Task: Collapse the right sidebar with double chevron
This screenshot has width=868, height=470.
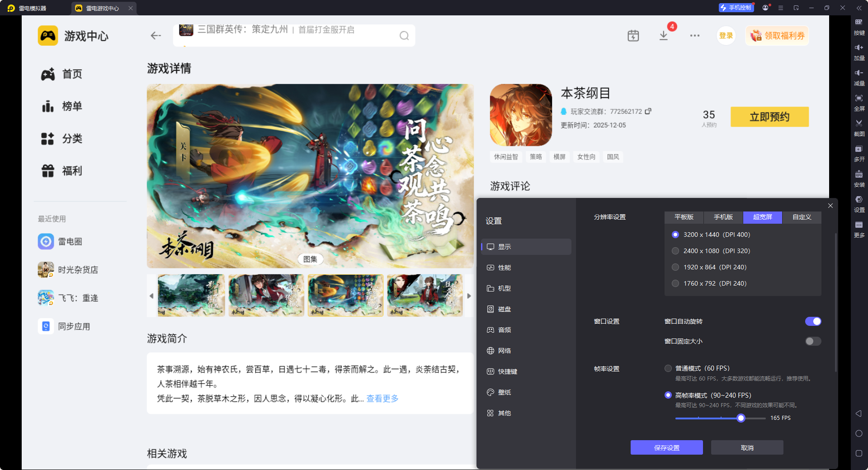Action: click(859, 8)
